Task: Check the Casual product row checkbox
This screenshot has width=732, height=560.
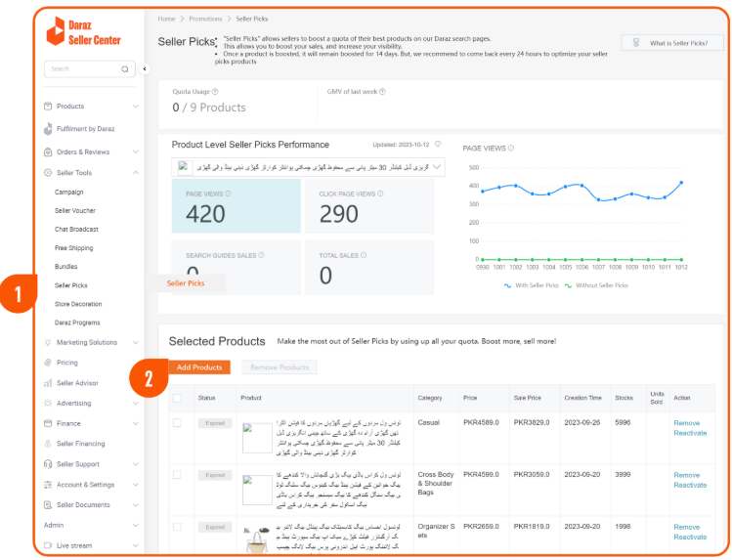Action: tap(177, 422)
